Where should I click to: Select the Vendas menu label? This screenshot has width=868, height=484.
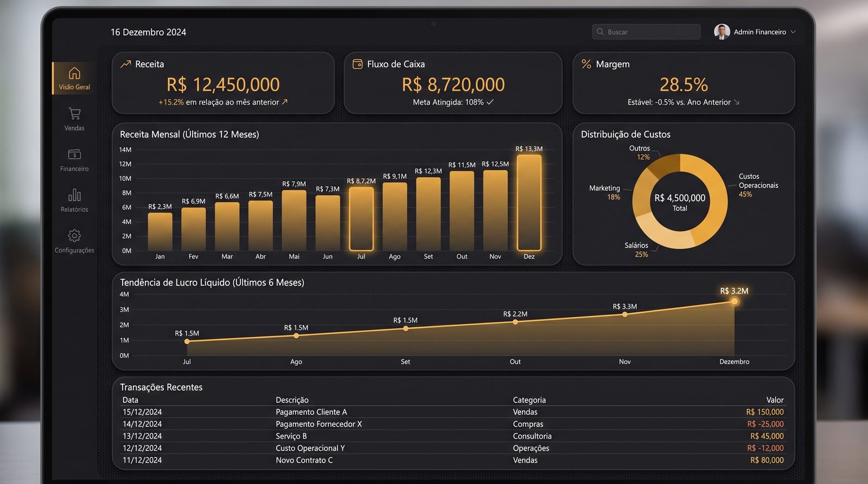74,128
